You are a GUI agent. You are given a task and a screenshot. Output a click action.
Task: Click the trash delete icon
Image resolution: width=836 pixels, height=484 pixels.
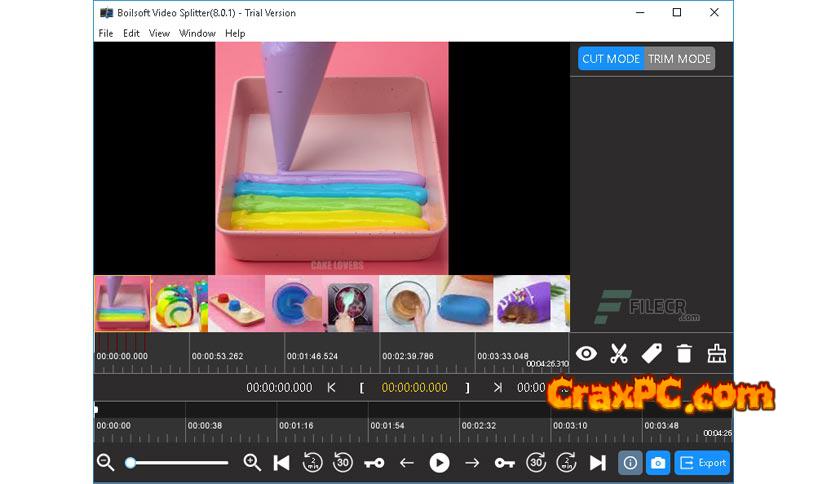click(x=684, y=353)
